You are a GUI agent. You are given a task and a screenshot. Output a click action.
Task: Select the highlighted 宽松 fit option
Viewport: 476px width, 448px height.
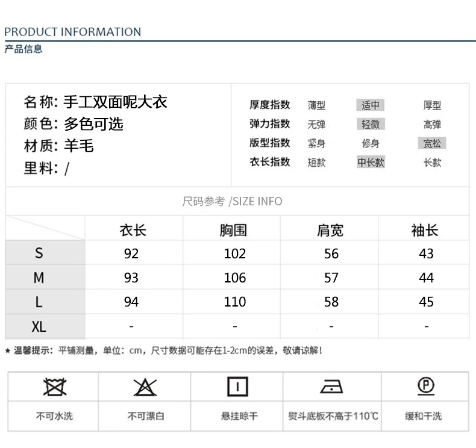(432, 143)
